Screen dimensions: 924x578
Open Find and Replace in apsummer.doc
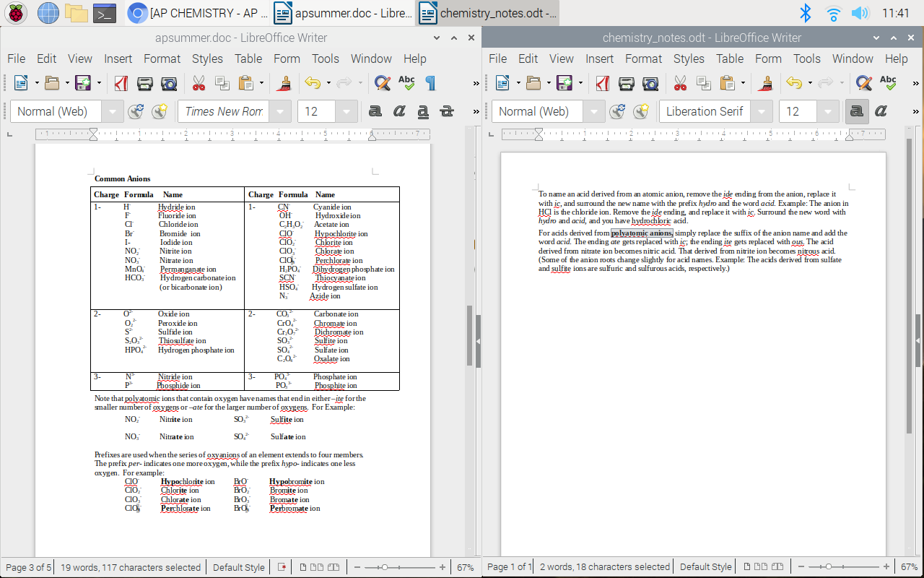click(381, 83)
